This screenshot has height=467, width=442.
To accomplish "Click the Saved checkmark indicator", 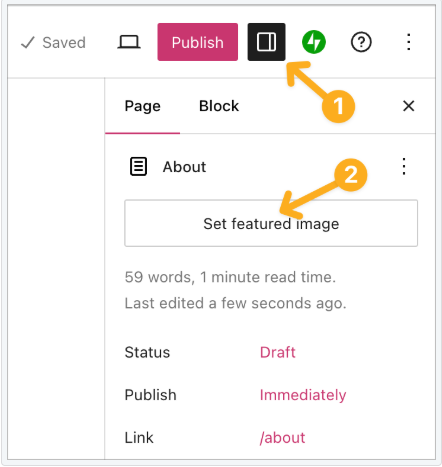I will [x=53, y=42].
